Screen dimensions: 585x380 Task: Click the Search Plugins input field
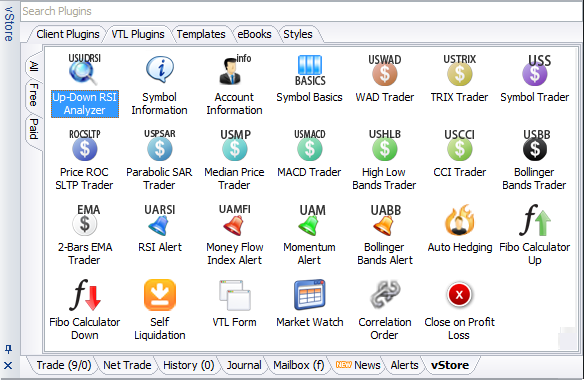(301, 12)
